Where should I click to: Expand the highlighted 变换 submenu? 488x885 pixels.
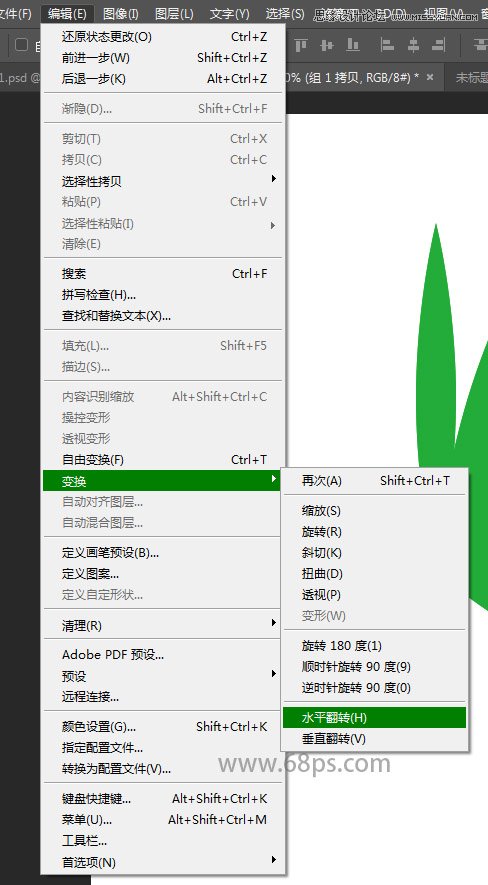(162, 481)
